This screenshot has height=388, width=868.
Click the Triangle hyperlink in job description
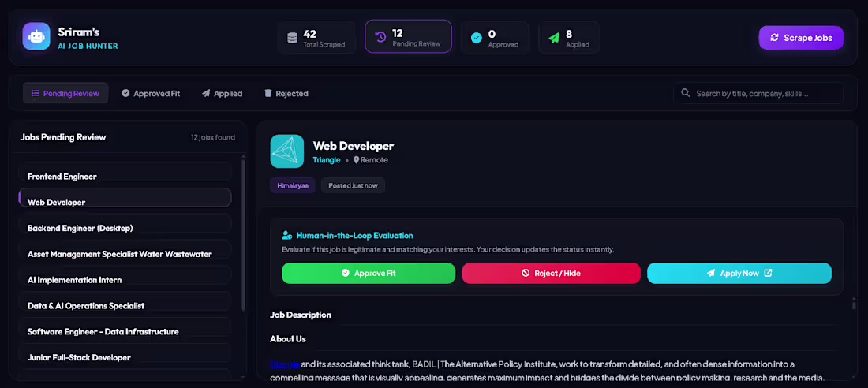point(285,364)
